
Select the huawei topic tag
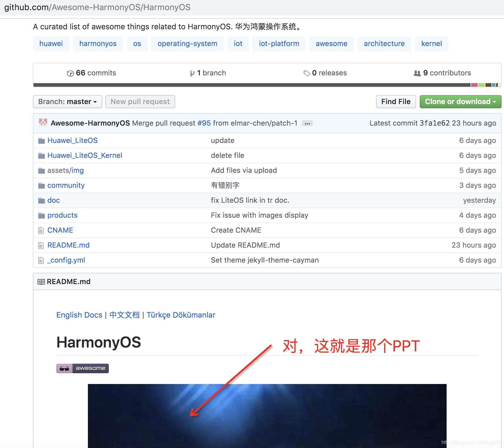pos(51,44)
